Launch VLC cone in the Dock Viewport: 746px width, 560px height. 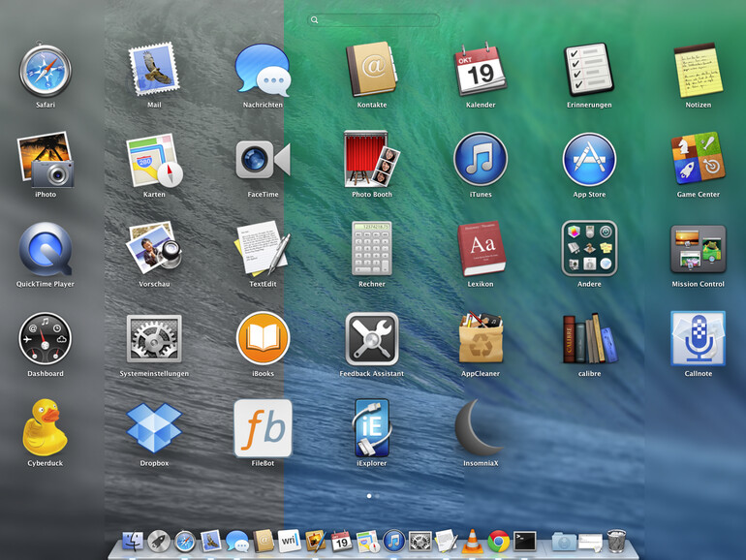(x=473, y=542)
